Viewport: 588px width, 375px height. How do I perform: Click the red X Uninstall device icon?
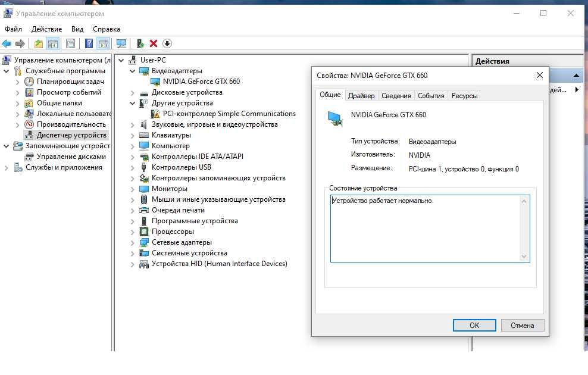[154, 43]
